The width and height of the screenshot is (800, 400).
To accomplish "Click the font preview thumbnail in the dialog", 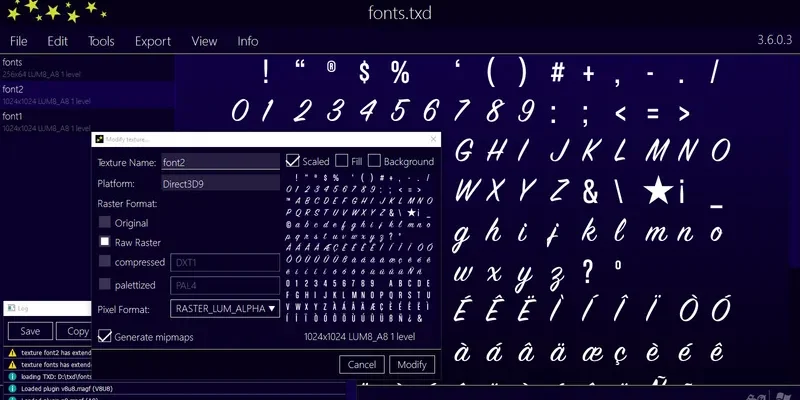I will [360, 249].
